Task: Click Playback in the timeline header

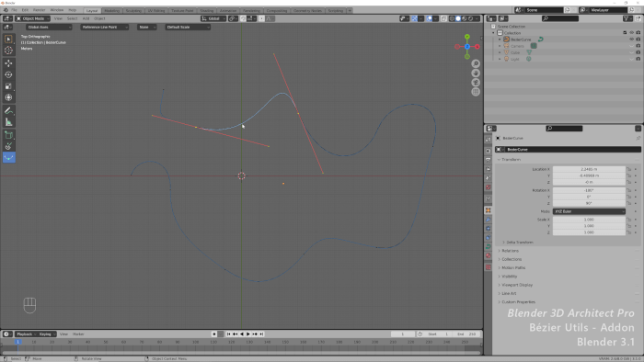Action: [26, 334]
